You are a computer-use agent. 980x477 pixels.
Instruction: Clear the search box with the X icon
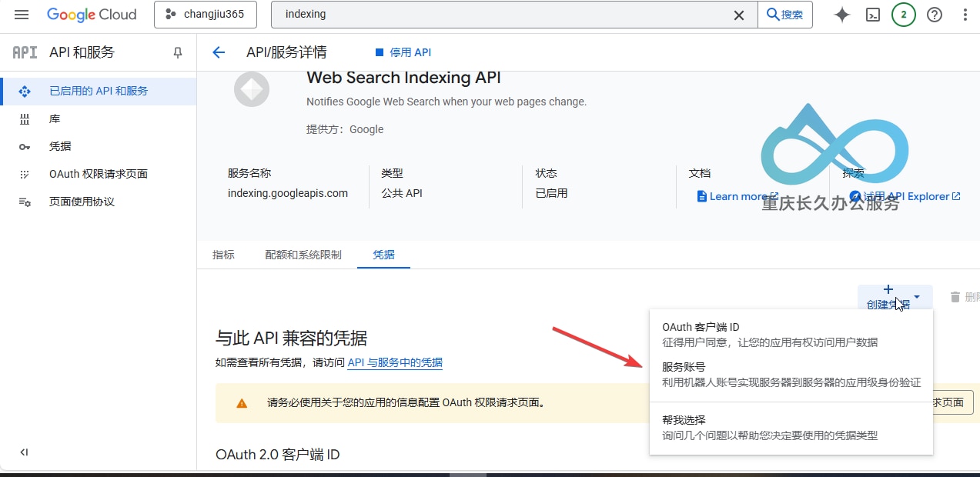click(739, 15)
